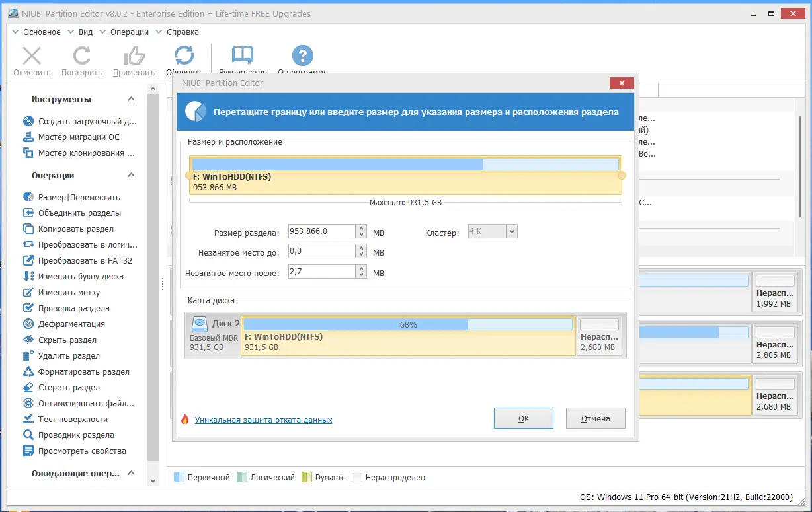Open the Manual (Руководство) book icon
Screen dimensions: 812x512
(243, 56)
